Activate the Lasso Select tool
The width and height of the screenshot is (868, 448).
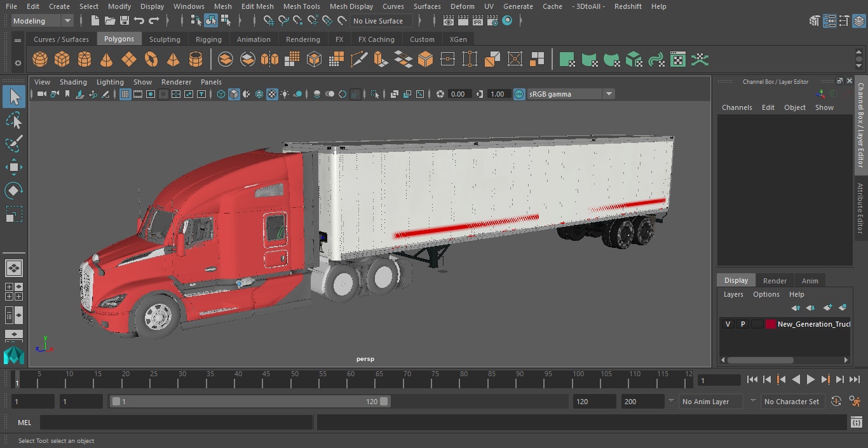pyautogui.click(x=13, y=120)
